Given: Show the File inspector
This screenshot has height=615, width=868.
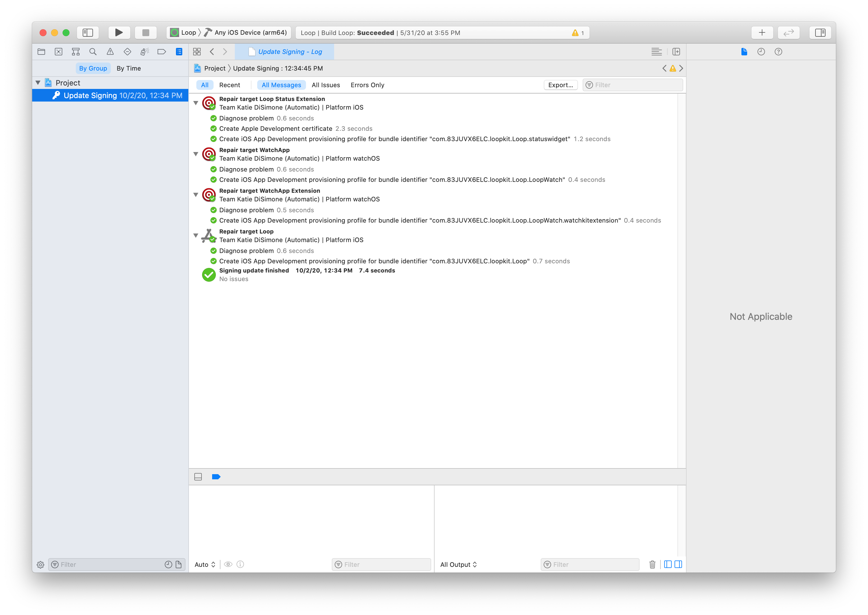Looking at the screenshot, I should pyautogui.click(x=744, y=52).
